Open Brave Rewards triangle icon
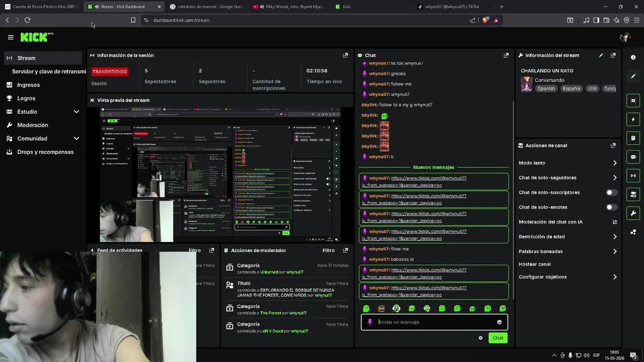This screenshot has width=644, height=362. point(496,20)
